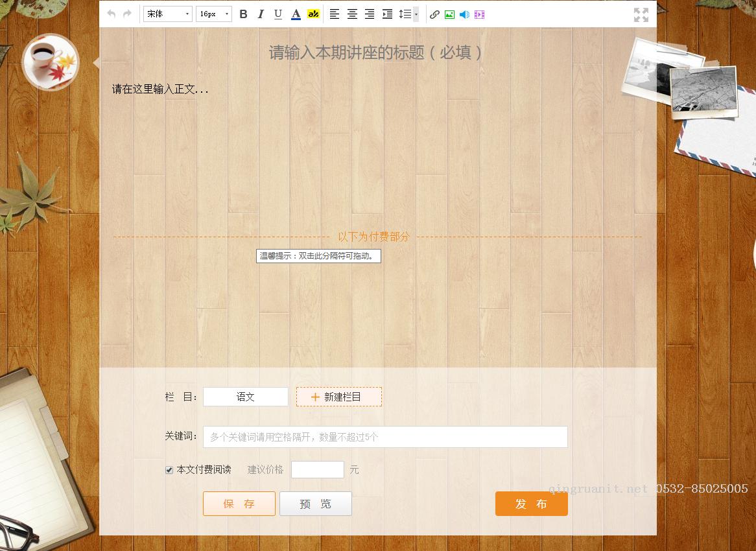Undo the last edit

[111, 14]
